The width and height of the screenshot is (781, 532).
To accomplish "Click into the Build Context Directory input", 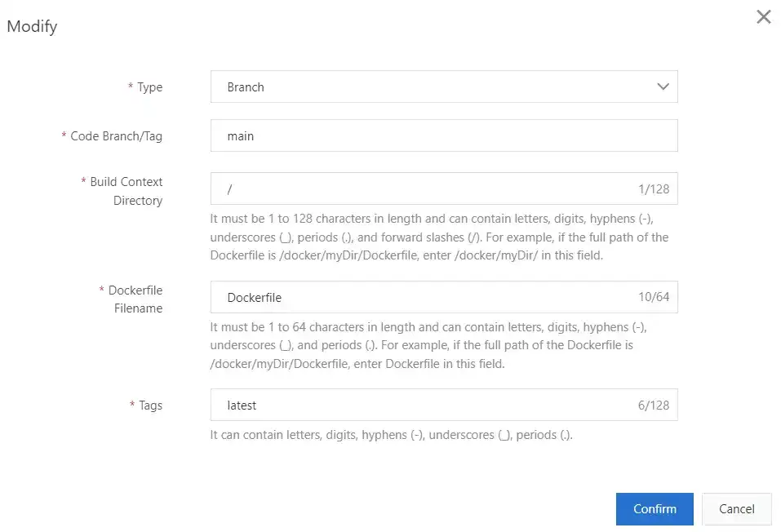I will tap(424, 188).
